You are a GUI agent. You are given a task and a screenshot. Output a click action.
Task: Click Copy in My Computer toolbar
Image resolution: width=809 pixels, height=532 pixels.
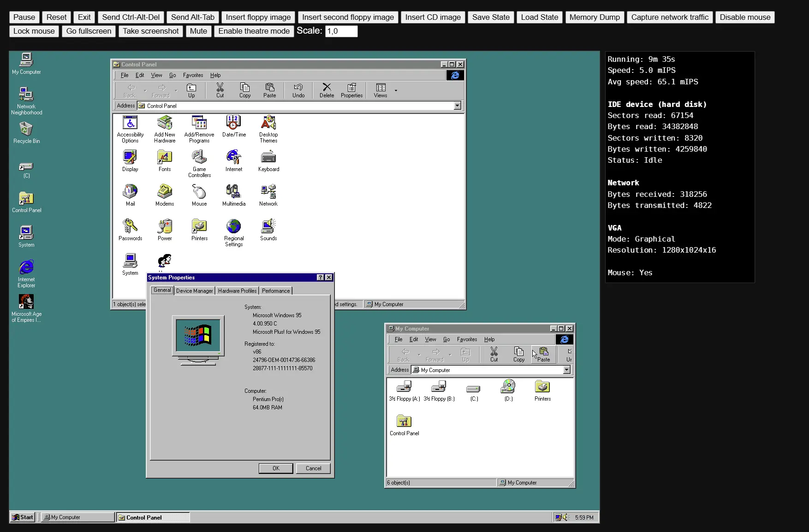tap(519, 355)
